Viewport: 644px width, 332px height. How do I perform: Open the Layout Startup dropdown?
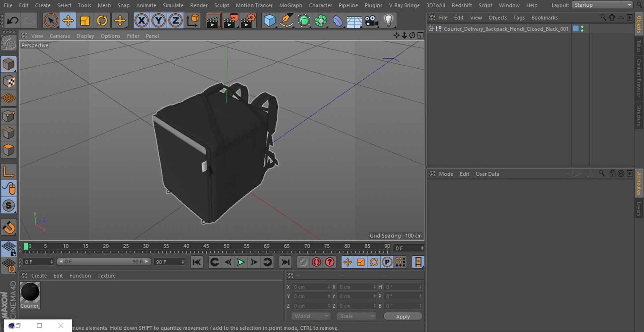coord(602,5)
